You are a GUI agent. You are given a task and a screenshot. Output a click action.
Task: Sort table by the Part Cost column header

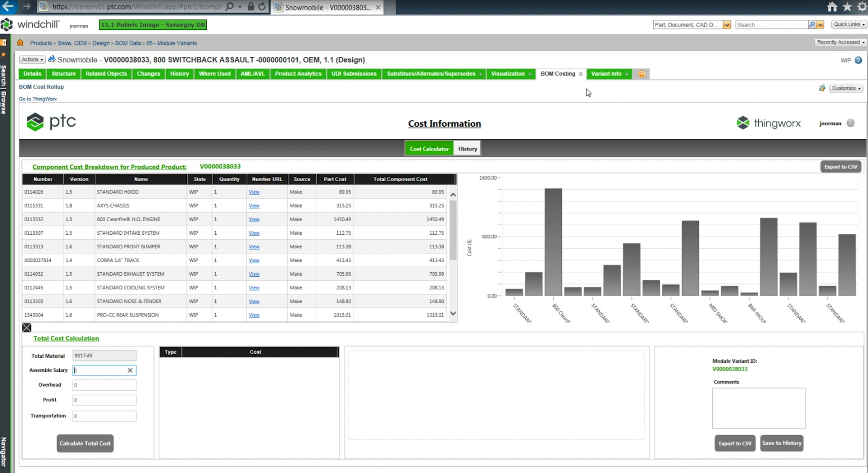pyautogui.click(x=335, y=179)
